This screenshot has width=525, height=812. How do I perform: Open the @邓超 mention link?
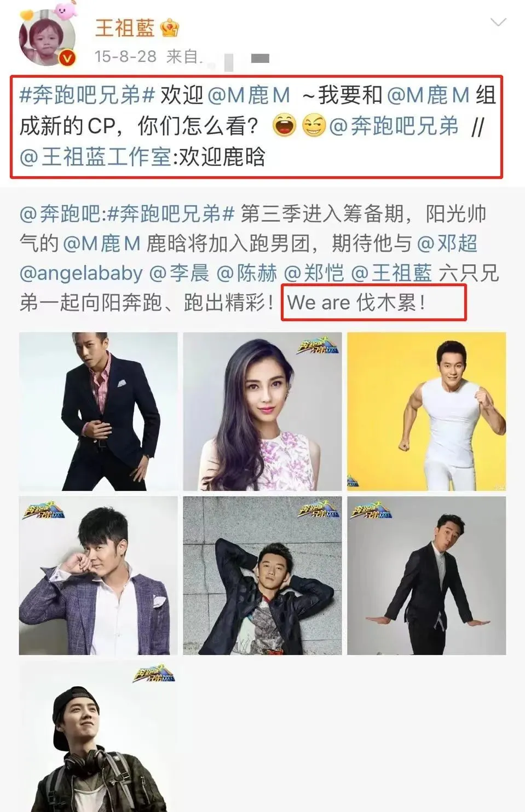coord(447,243)
